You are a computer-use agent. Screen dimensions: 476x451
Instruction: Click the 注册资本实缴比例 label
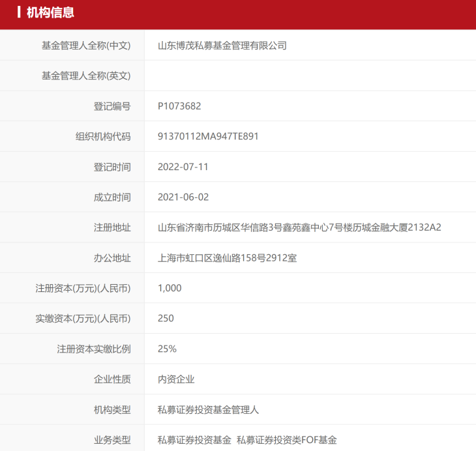click(94, 349)
